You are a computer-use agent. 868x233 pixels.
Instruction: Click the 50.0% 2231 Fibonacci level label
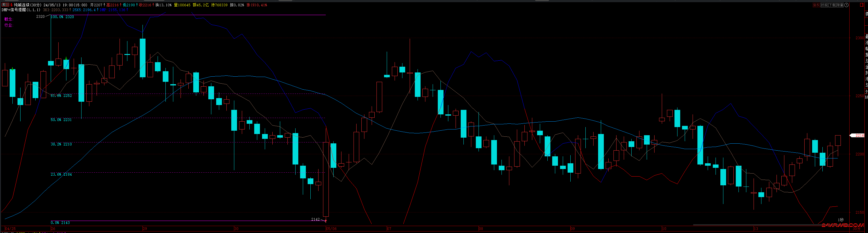coord(61,120)
